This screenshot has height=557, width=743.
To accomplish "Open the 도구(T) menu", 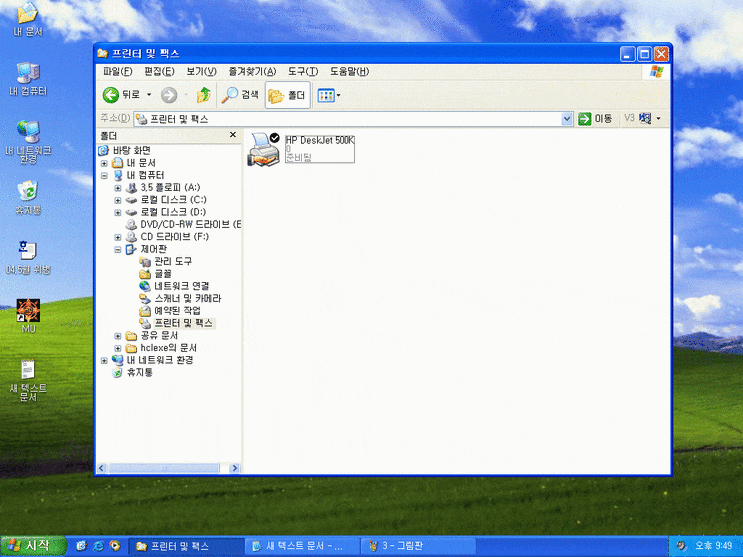I will [x=302, y=71].
